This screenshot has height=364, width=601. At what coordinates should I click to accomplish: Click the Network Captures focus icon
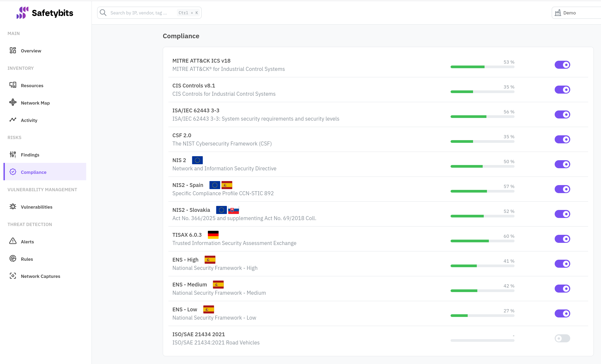[x=13, y=276]
